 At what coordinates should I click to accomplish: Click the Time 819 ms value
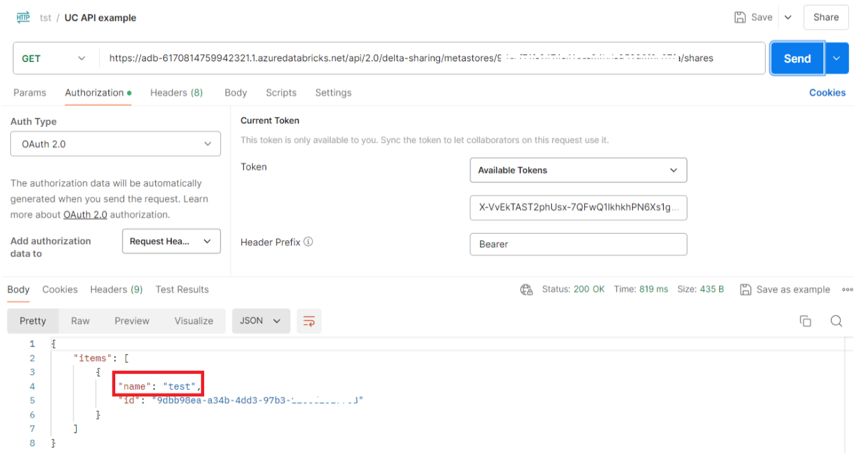[653, 289]
